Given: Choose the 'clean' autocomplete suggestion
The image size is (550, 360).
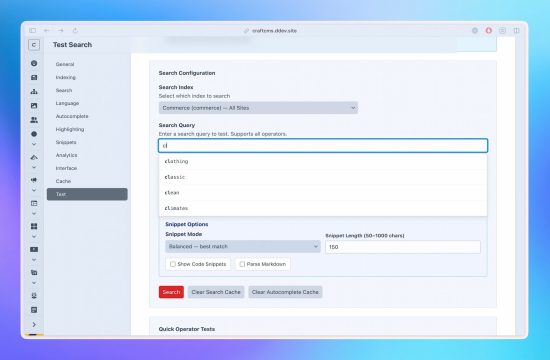Looking at the screenshot, I should [323, 193].
